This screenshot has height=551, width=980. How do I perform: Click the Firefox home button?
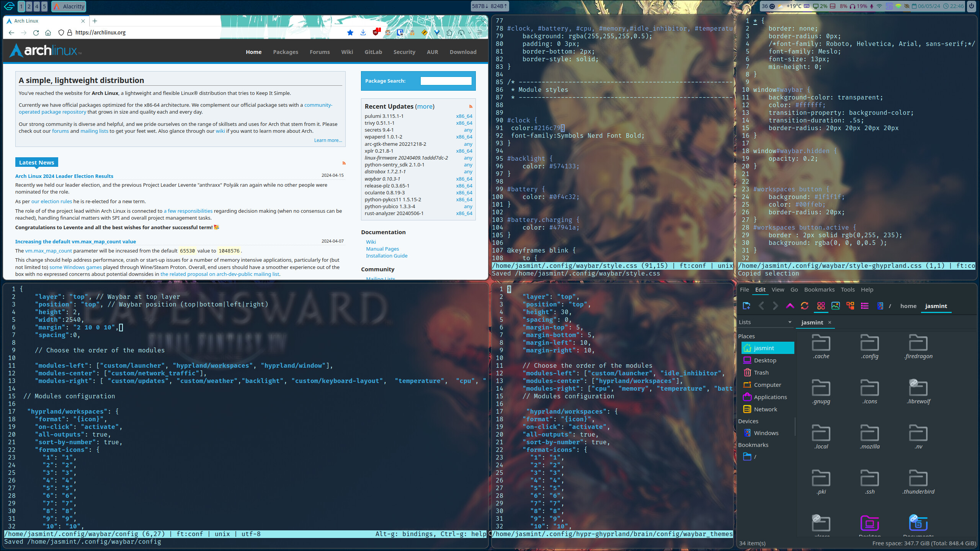click(x=48, y=33)
